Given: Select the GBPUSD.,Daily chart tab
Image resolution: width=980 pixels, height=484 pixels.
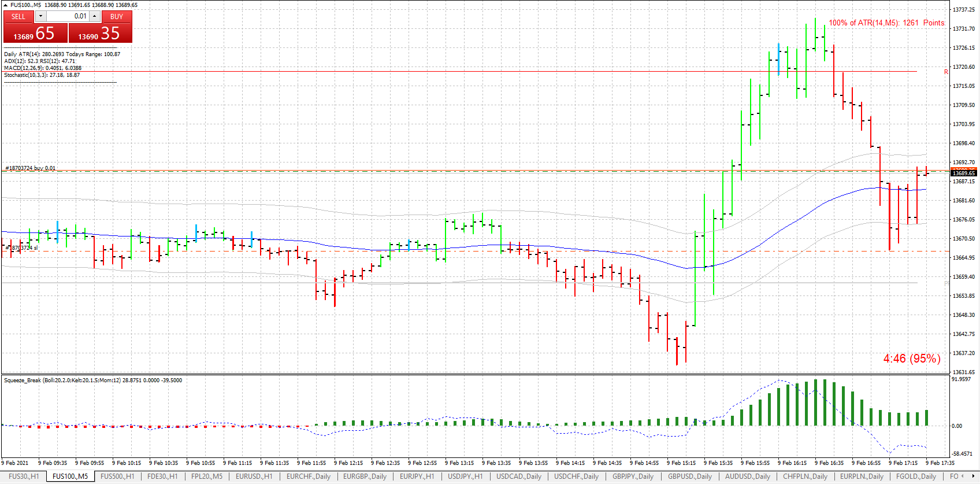Looking at the screenshot, I should [690, 476].
